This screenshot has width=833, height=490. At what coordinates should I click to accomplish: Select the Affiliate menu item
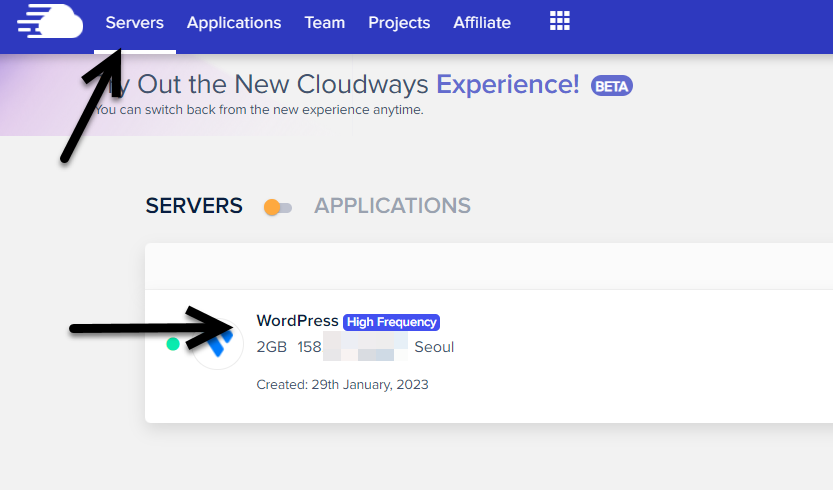point(482,23)
